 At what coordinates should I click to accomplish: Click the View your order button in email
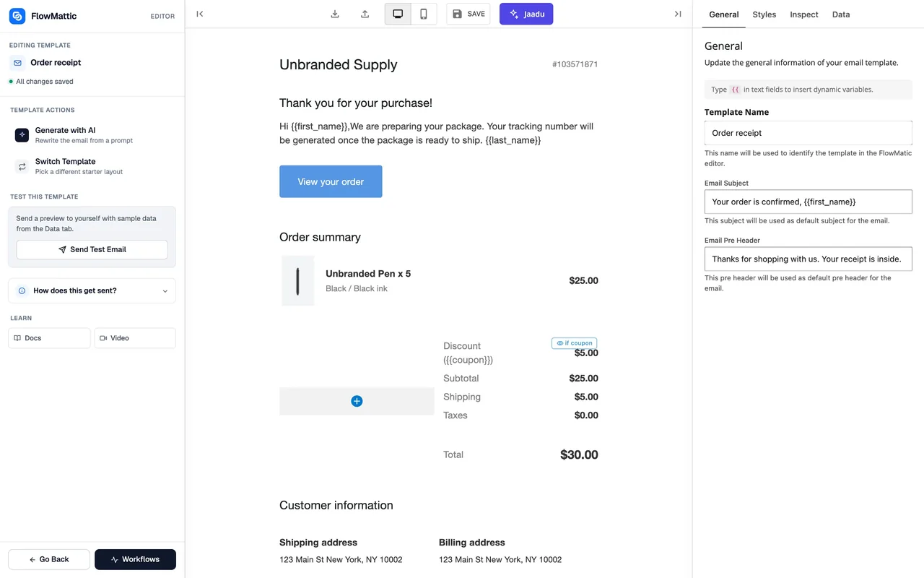pyautogui.click(x=331, y=181)
